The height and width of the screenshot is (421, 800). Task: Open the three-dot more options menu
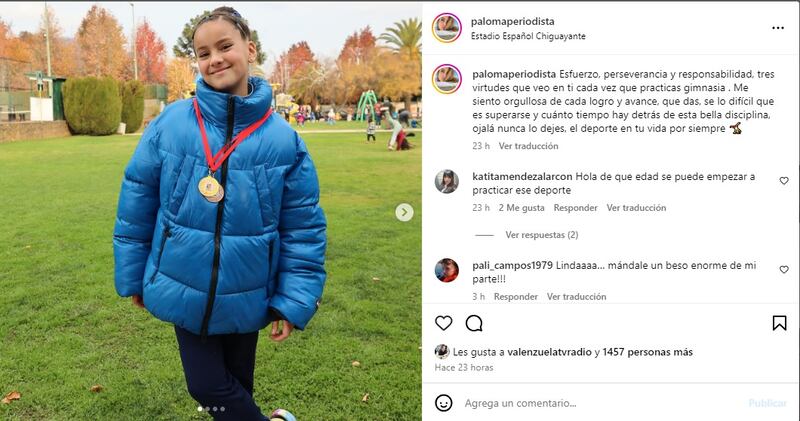[778, 28]
